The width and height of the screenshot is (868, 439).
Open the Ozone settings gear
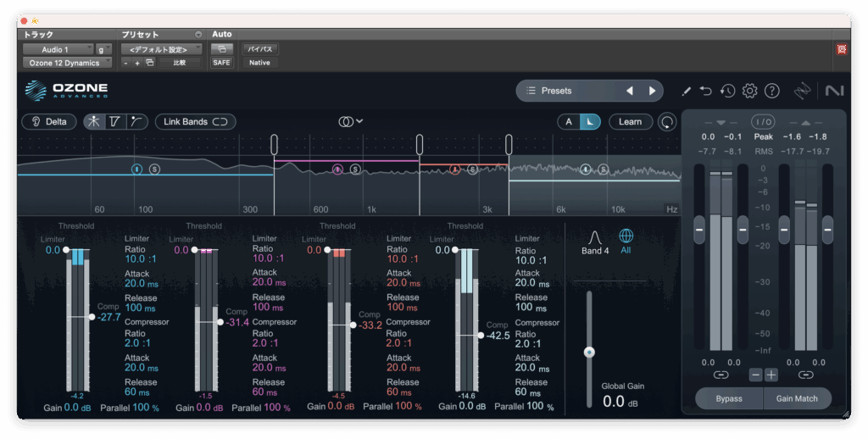tap(749, 91)
